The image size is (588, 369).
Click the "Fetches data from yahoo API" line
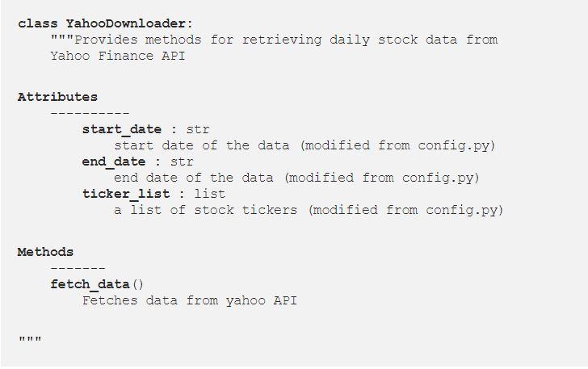pyautogui.click(x=190, y=300)
